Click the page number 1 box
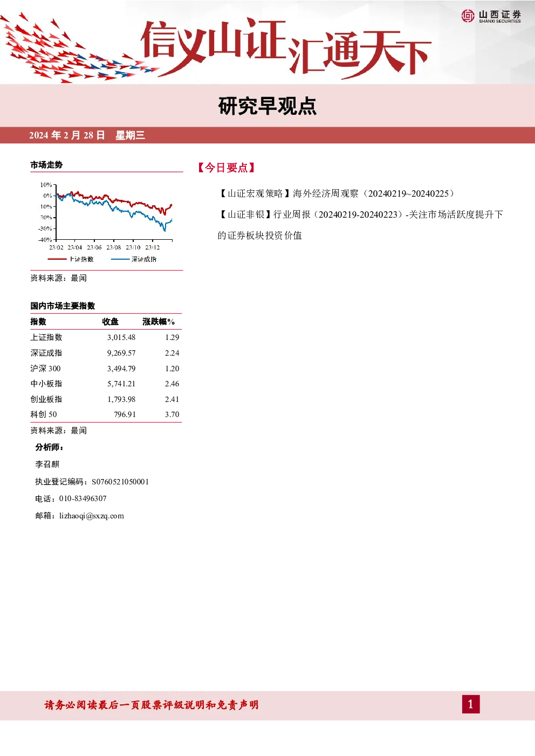 [x=470, y=704]
